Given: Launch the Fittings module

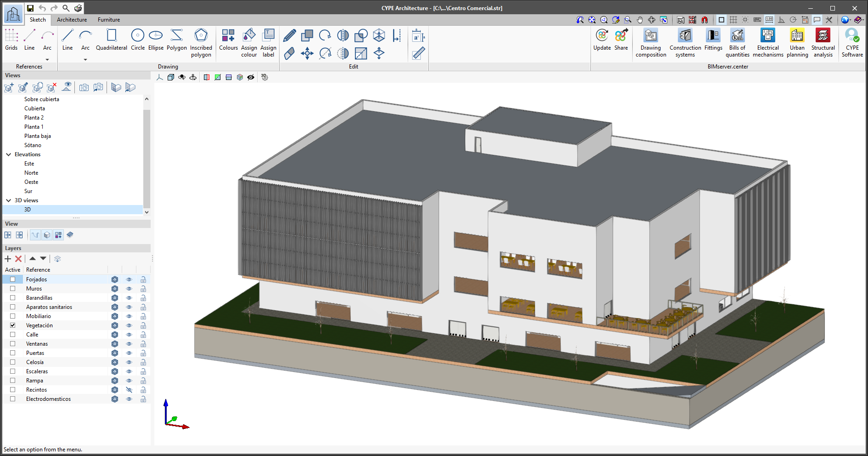Looking at the screenshot, I should pyautogui.click(x=713, y=40).
